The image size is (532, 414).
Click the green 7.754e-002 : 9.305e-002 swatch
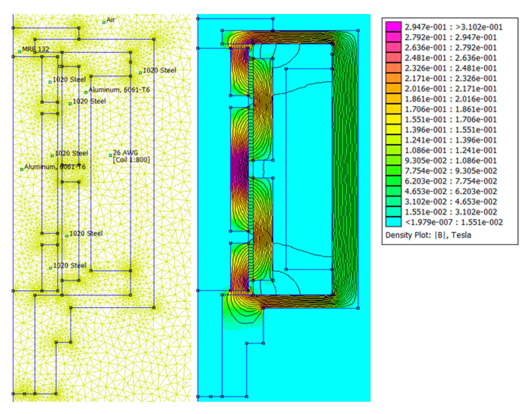tap(393, 171)
